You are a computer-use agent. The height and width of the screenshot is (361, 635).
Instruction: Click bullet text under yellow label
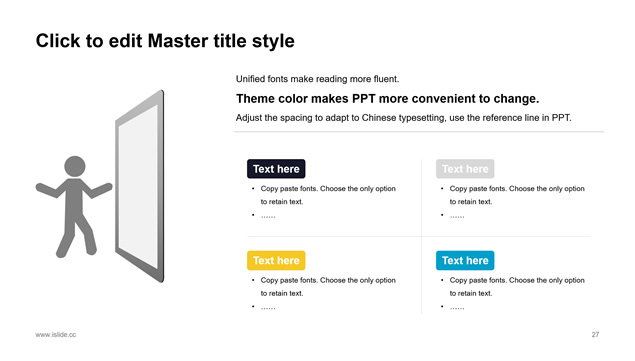[328, 286]
